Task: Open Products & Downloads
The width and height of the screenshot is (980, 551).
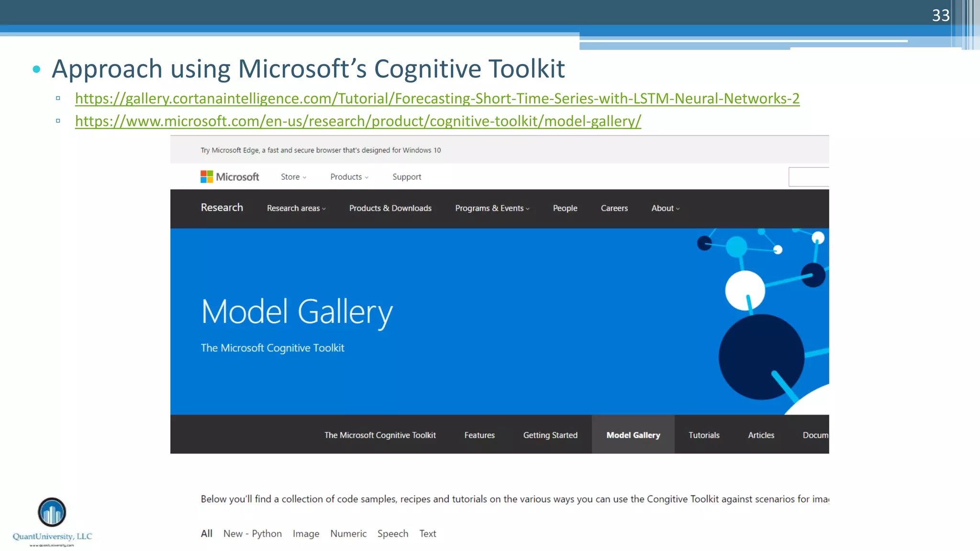Action: (x=390, y=208)
